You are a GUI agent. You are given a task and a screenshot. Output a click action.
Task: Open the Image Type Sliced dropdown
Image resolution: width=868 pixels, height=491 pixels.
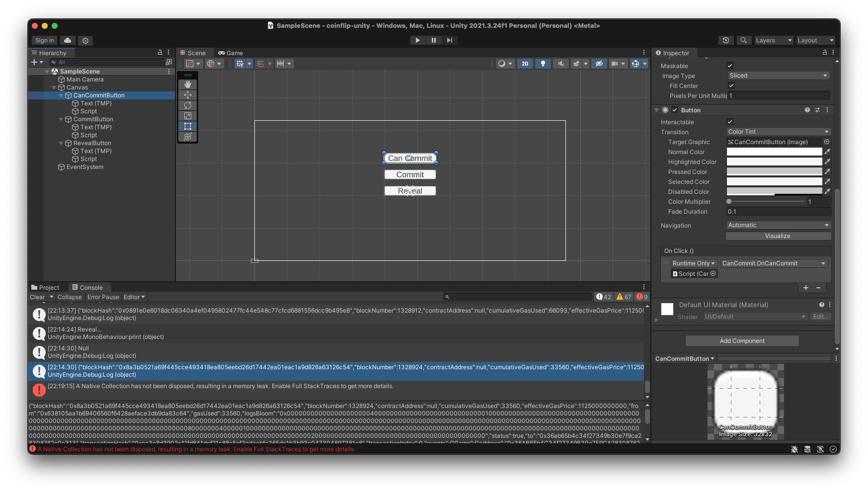tap(778, 76)
